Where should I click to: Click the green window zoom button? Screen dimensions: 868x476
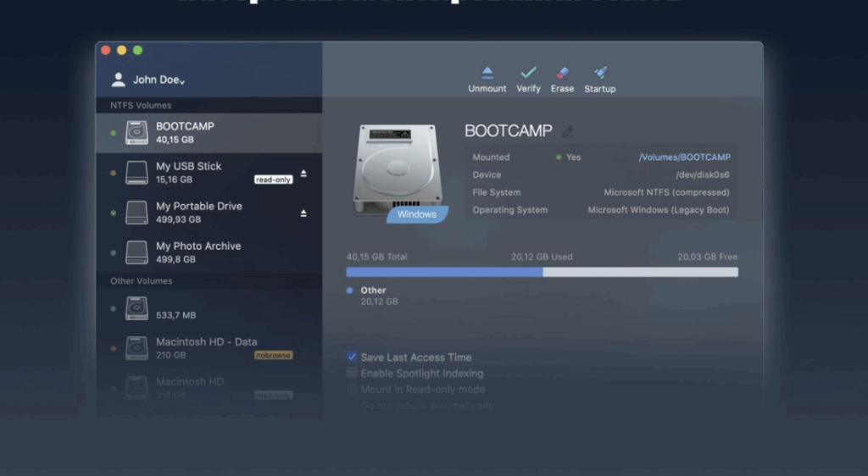(138, 50)
